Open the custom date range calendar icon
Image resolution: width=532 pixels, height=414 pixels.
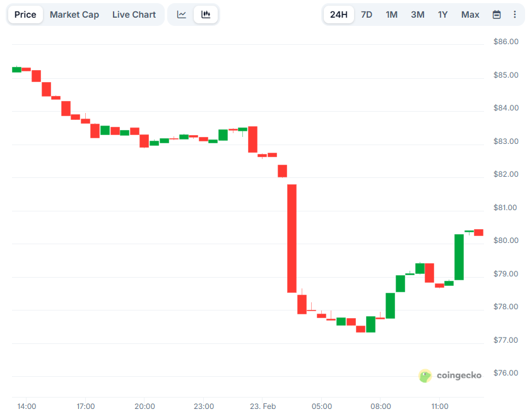pyautogui.click(x=497, y=14)
